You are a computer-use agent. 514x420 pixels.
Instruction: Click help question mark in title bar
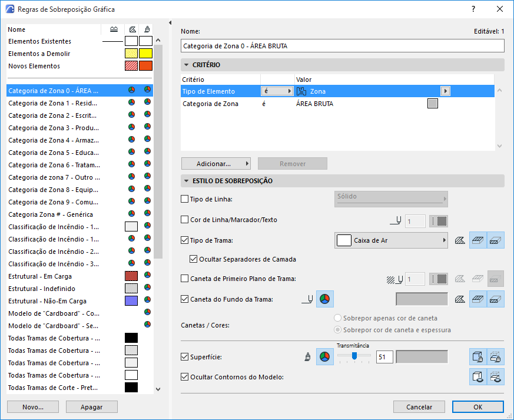click(473, 9)
